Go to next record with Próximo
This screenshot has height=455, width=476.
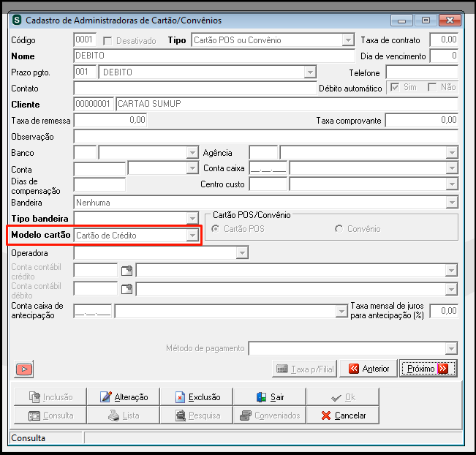click(428, 369)
